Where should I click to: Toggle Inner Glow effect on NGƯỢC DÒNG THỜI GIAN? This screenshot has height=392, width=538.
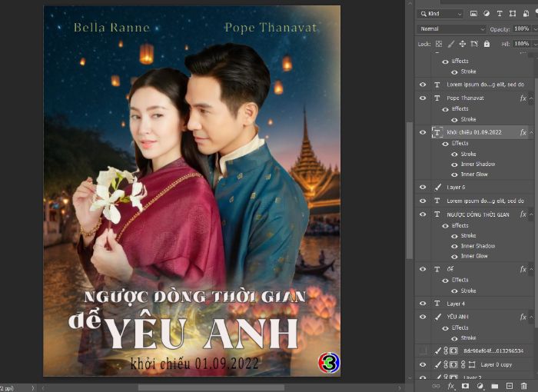454,257
